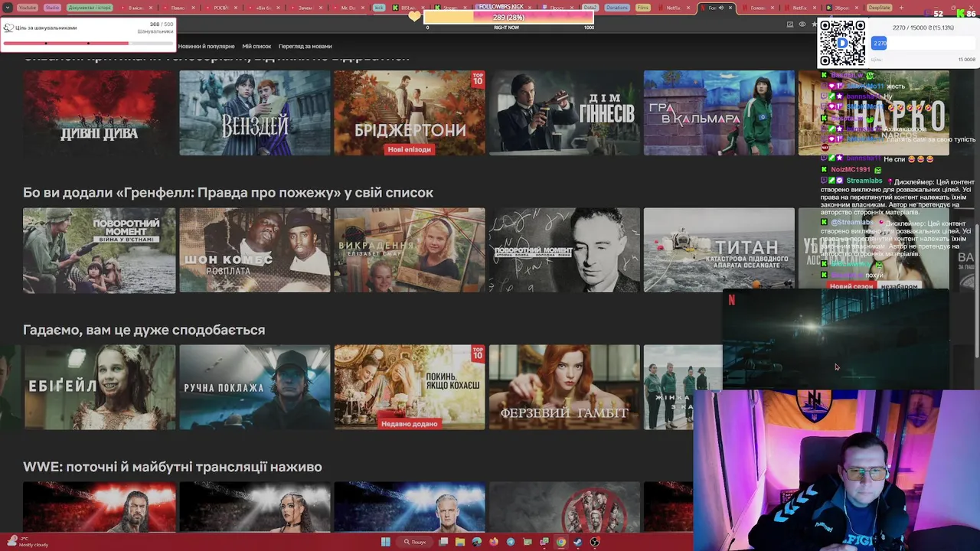
Task: Open the Гра в кальмара title card
Action: [719, 112]
